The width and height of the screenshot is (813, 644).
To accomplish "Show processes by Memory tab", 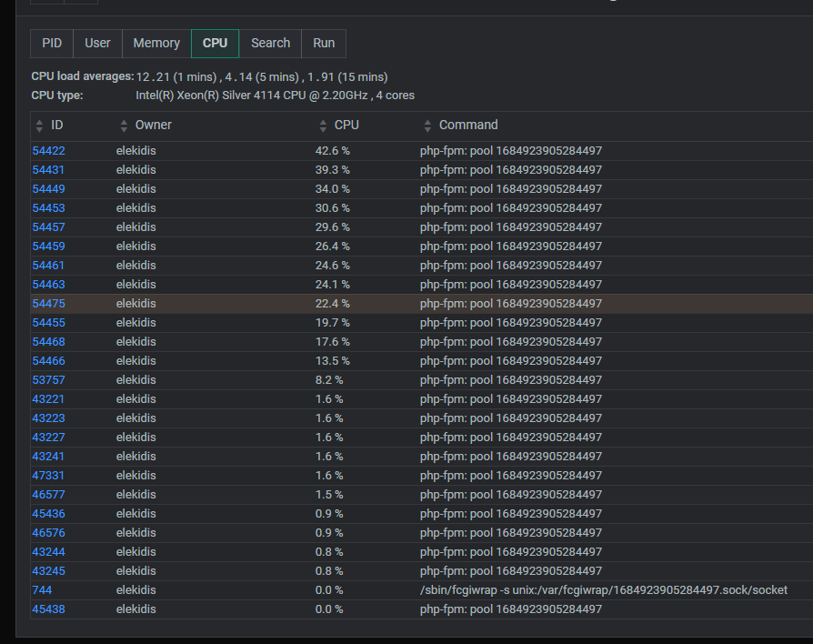I will [156, 44].
